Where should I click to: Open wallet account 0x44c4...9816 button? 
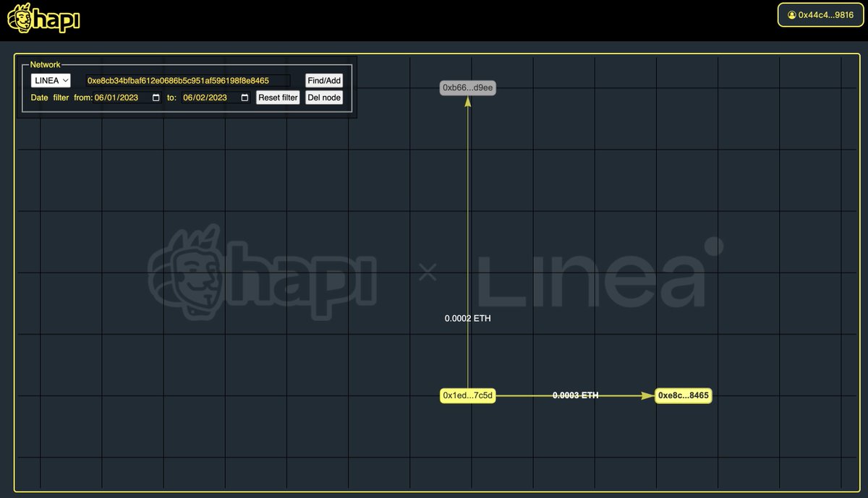click(x=820, y=14)
